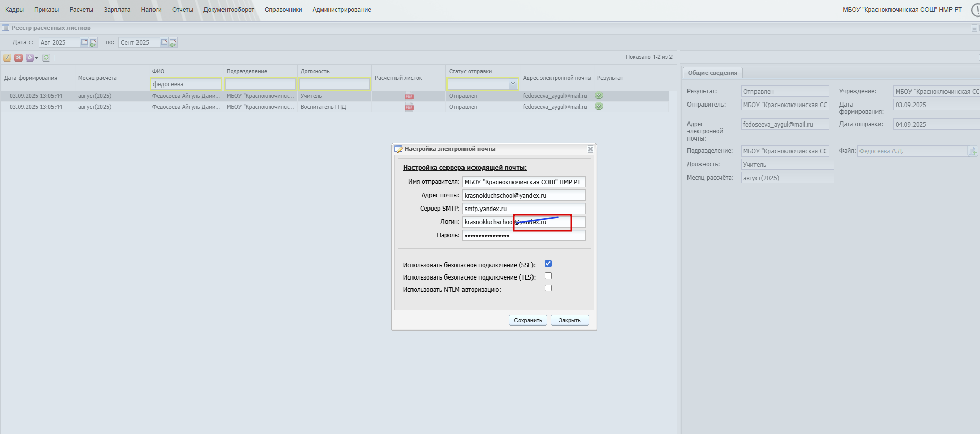The width and height of the screenshot is (980, 434).
Task: Click the registry list icon near 'Реестр расчетных листков'
Action: click(x=6, y=28)
